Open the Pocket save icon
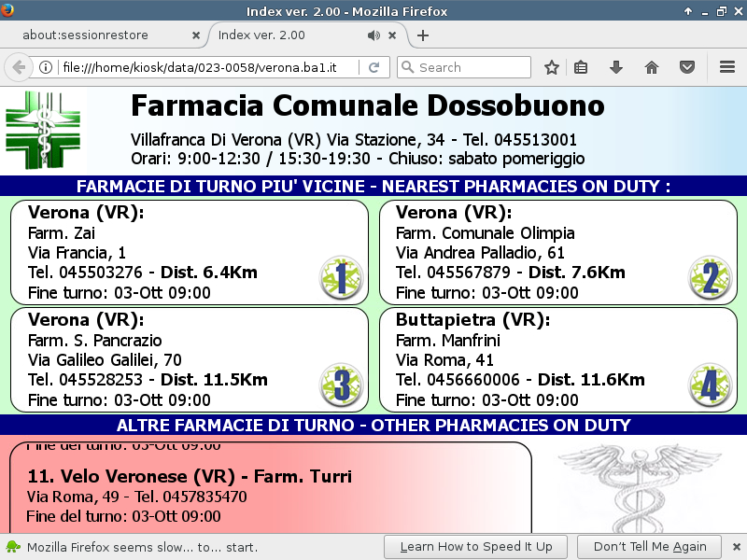This screenshot has width=747, height=560. [686, 67]
